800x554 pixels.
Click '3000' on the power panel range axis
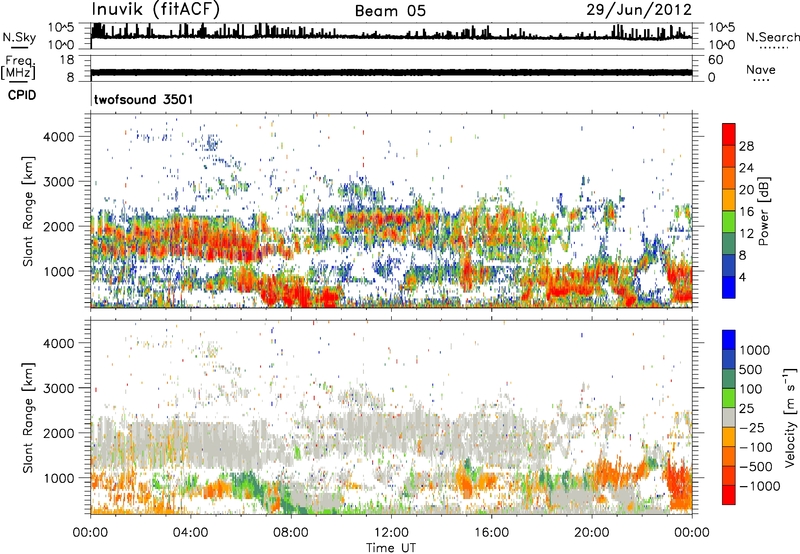pyautogui.click(x=59, y=182)
